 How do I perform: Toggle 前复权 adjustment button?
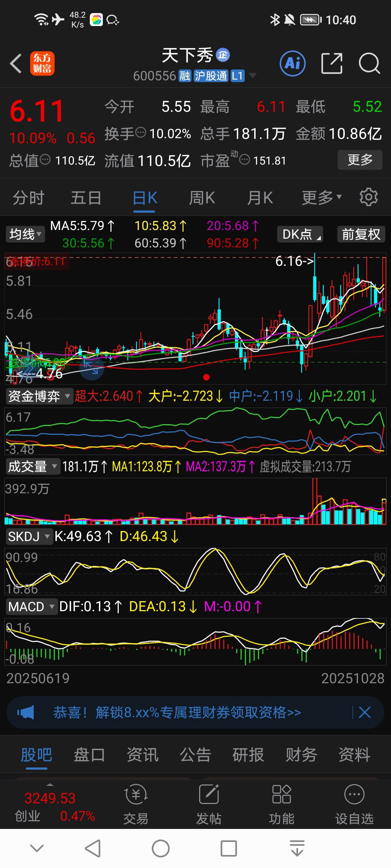(361, 234)
